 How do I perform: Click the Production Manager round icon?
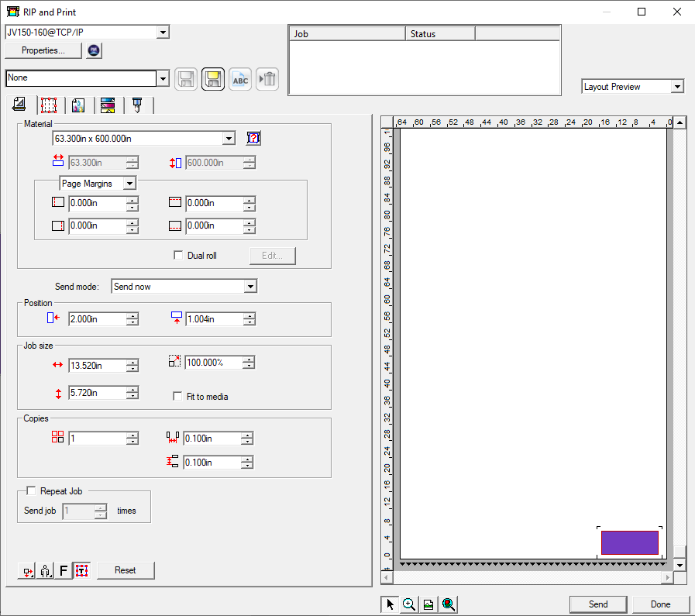pyautogui.click(x=95, y=50)
